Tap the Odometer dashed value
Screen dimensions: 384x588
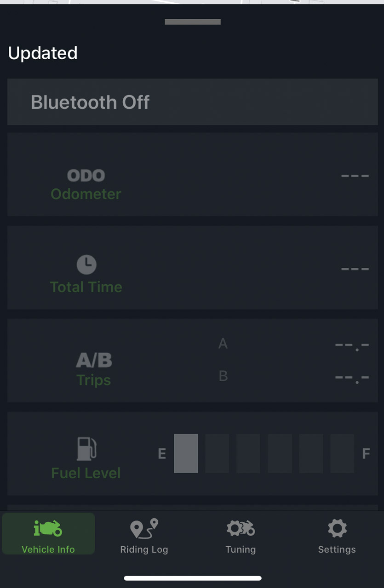[355, 176]
